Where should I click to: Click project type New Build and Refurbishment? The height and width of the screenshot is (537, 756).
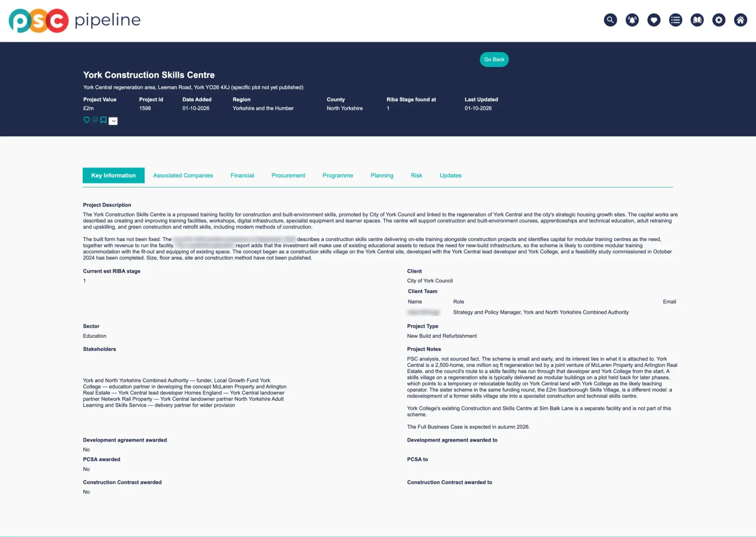pyautogui.click(x=442, y=336)
